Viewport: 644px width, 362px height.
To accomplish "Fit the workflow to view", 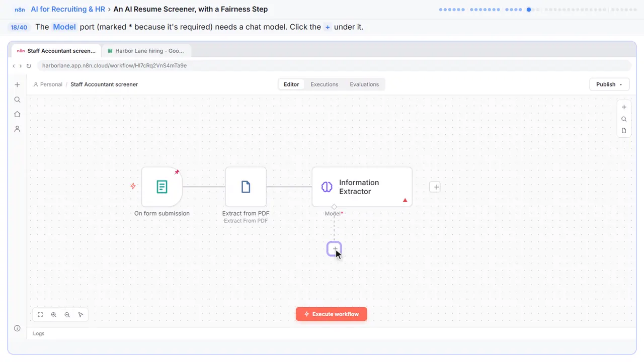I will 40,315.
